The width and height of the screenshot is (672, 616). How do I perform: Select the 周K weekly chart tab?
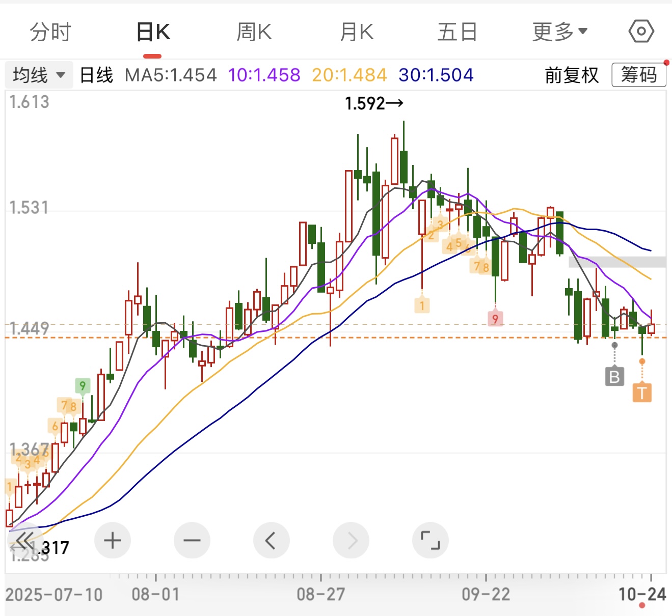coord(254,32)
